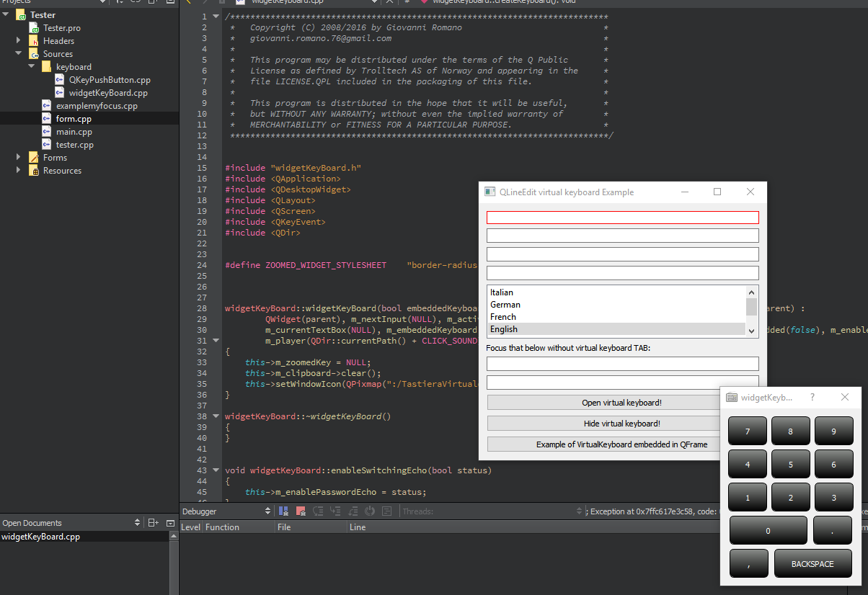The width and height of the screenshot is (868, 595).
Task: Select French in the language list
Action: coord(617,317)
